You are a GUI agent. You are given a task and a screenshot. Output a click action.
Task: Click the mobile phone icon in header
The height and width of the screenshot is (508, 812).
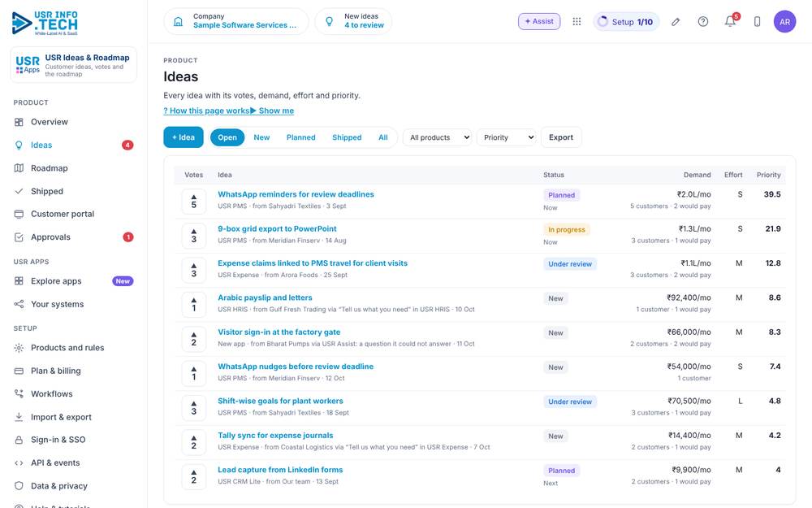pyautogui.click(x=757, y=22)
